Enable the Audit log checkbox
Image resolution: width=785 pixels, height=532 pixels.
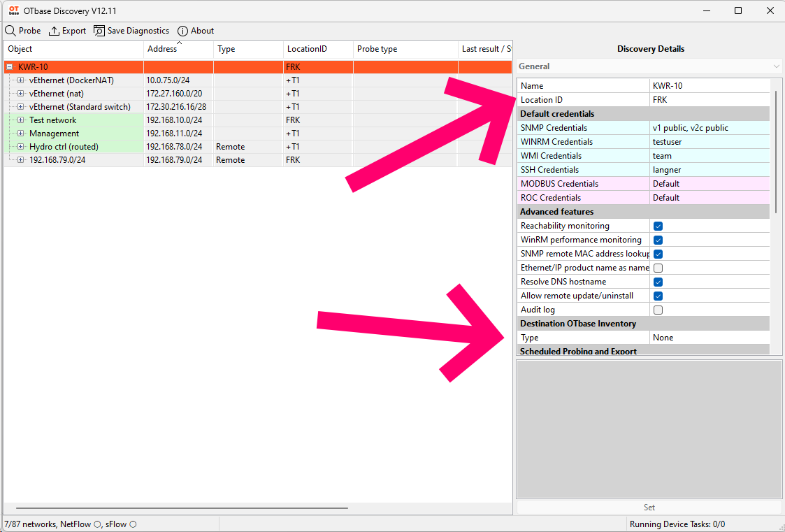(658, 310)
